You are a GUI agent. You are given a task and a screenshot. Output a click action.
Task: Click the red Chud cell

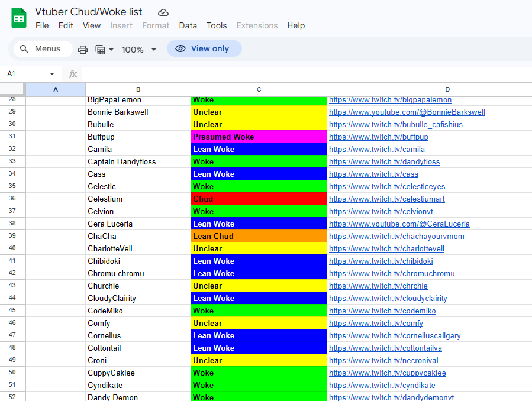click(x=259, y=199)
